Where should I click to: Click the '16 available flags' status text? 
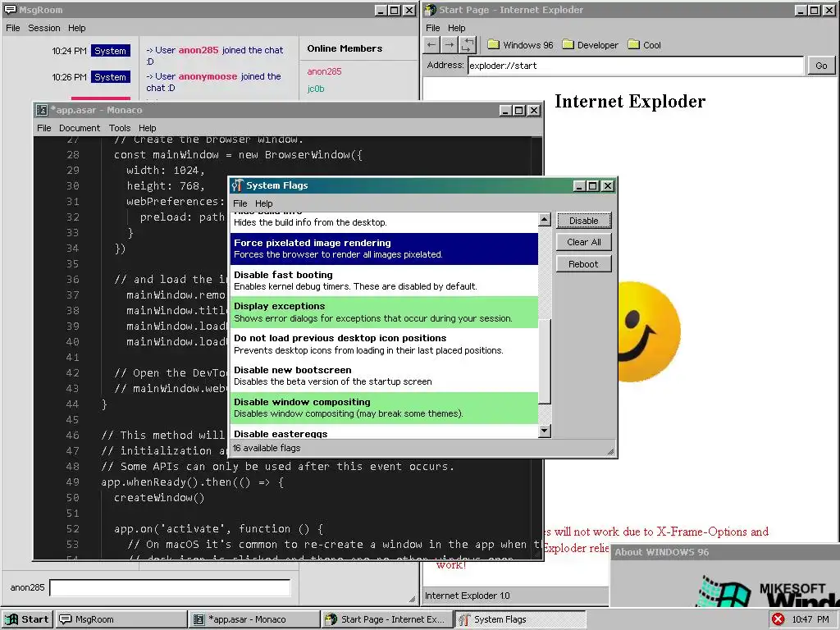click(x=267, y=448)
